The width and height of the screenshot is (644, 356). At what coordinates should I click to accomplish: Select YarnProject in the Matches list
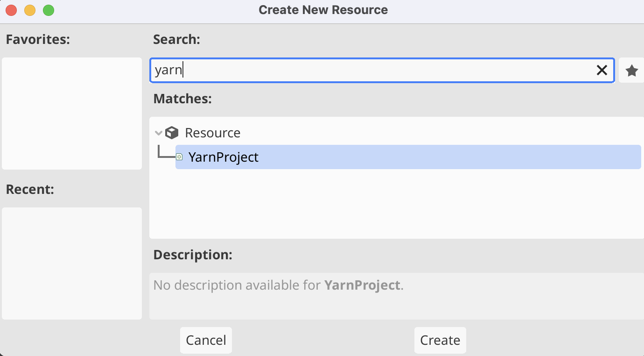pyautogui.click(x=224, y=157)
